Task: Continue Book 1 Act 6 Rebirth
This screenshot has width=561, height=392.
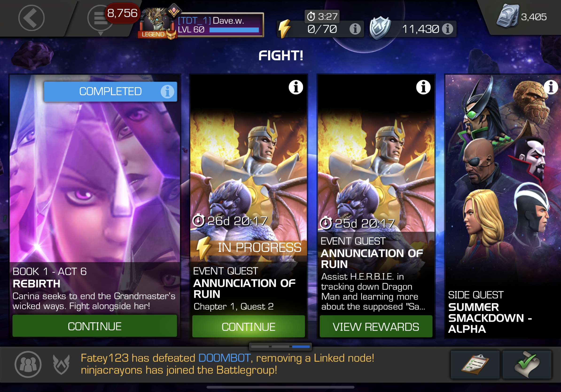Action: (95, 326)
